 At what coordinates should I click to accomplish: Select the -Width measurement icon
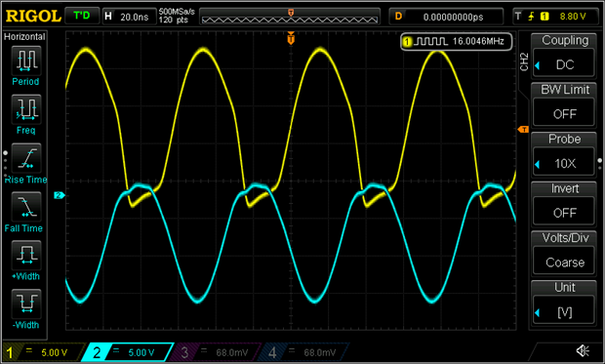26,303
